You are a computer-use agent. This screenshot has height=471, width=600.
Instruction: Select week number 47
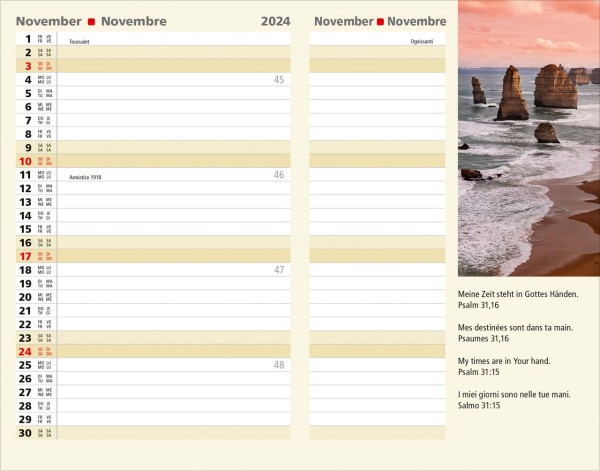(278, 269)
